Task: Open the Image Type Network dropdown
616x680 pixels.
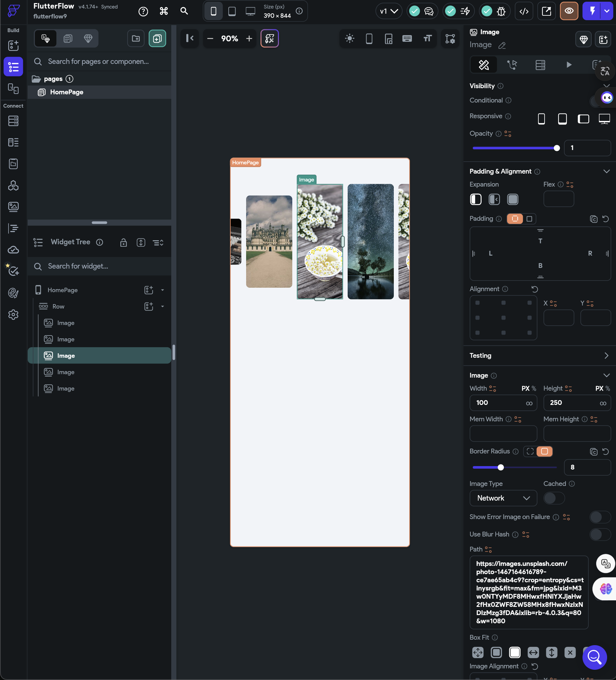Action: 503,498
